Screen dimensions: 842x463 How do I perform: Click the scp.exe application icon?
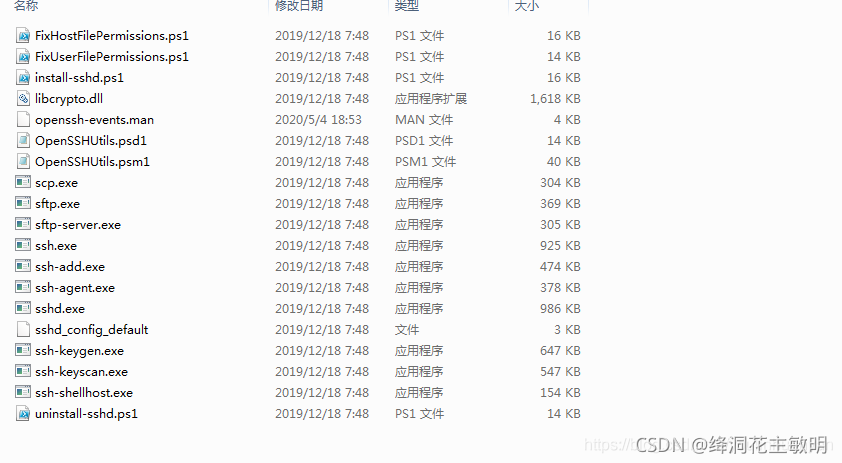(x=23, y=182)
